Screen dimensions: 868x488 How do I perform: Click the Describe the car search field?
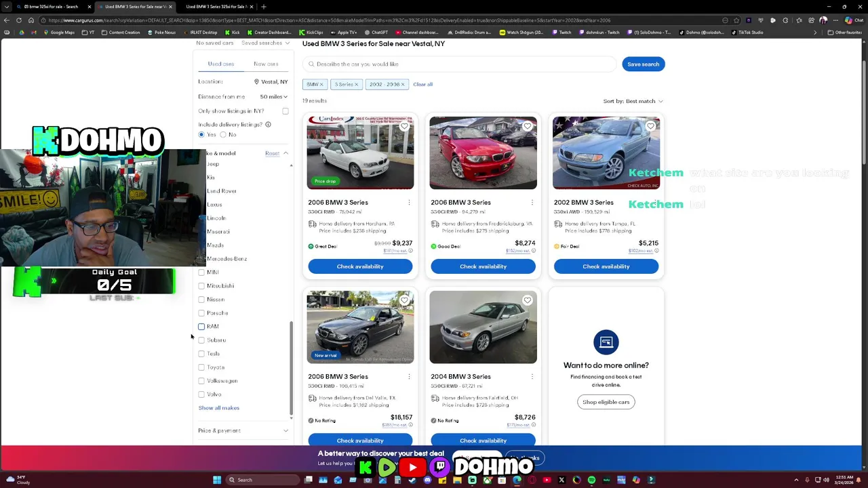coord(460,64)
